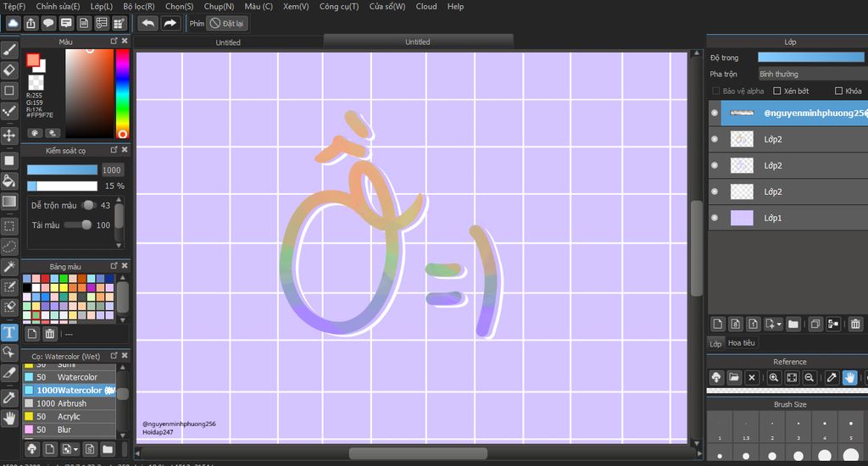Toggle the Xén bớt checkbox
Screen dimensions: 868x466
(x=776, y=91)
